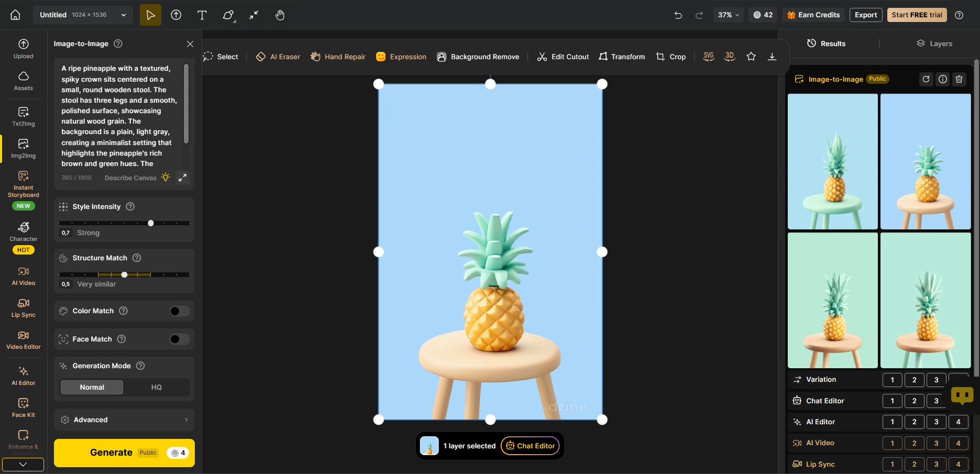Toggle the Face Match switch

179,339
